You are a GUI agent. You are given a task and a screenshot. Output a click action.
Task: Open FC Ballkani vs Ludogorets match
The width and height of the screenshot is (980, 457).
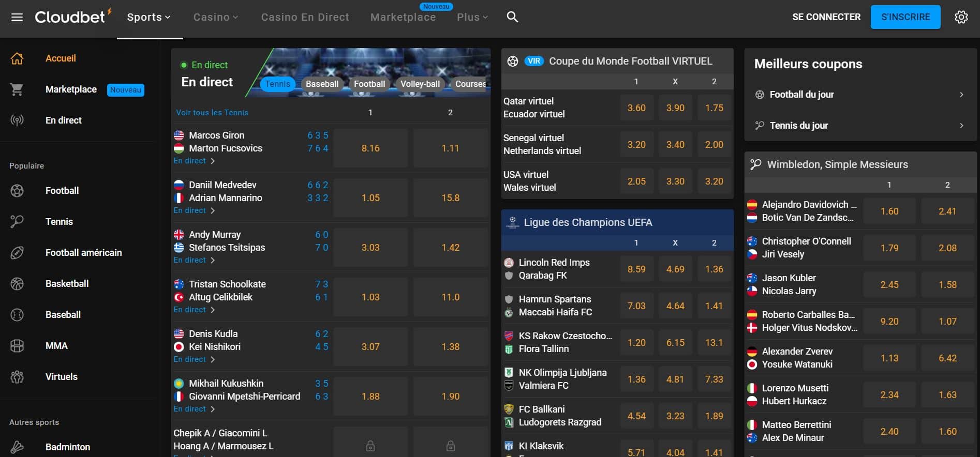coord(560,416)
